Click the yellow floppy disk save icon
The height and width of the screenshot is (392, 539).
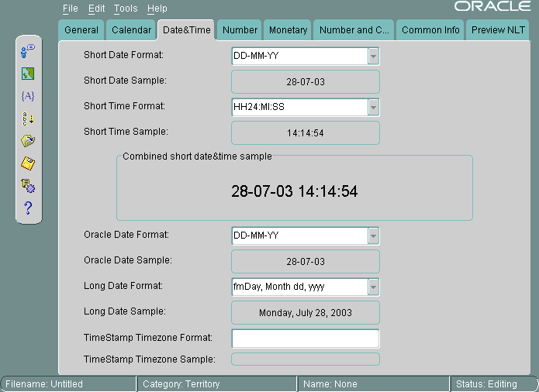(x=28, y=163)
